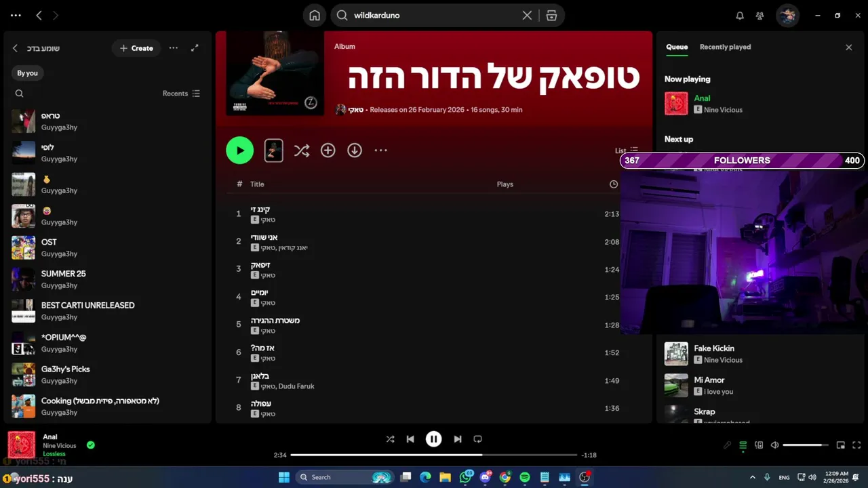This screenshot has width=868, height=488.
Task: Seek on the song progress bar
Action: coord(434,455)
